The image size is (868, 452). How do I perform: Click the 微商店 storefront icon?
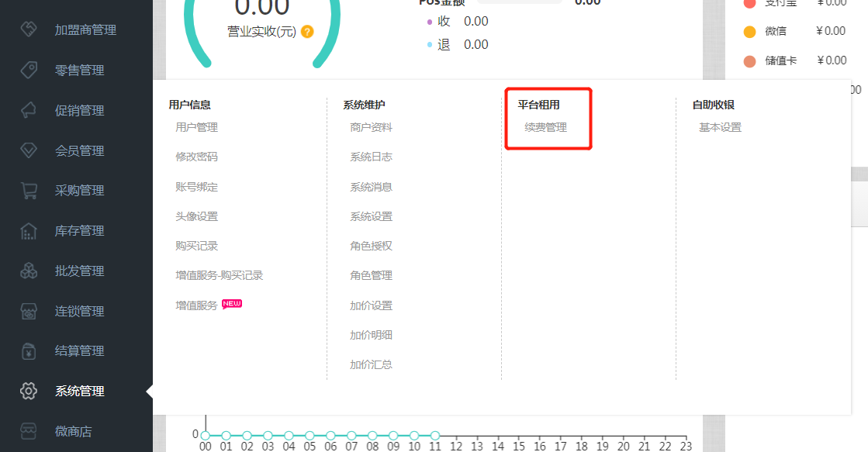29,431
